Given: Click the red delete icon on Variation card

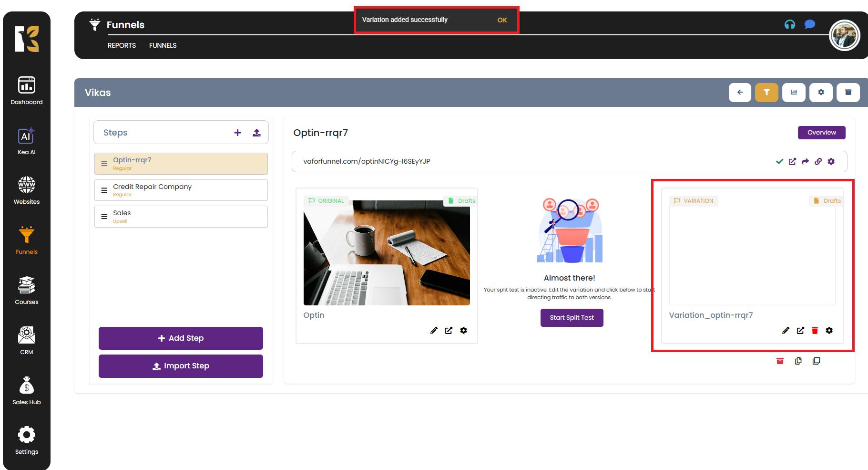Looking at the screenshot, I should 815,331.
